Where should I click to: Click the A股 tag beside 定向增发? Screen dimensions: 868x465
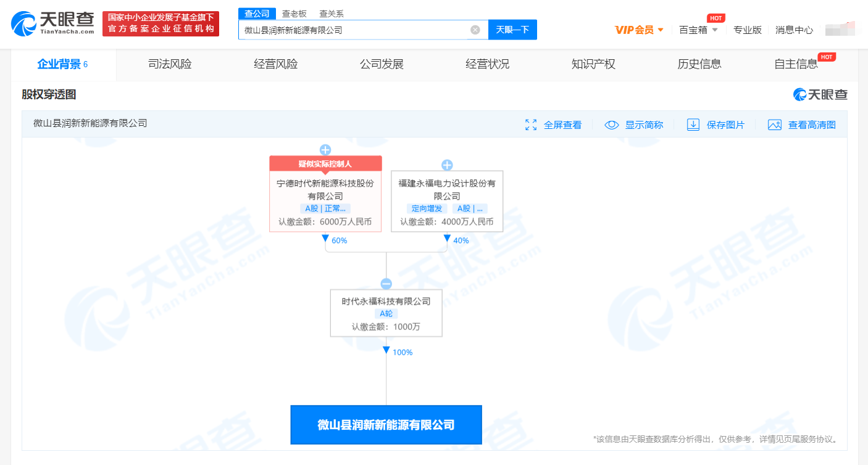[x=470, y=208]
